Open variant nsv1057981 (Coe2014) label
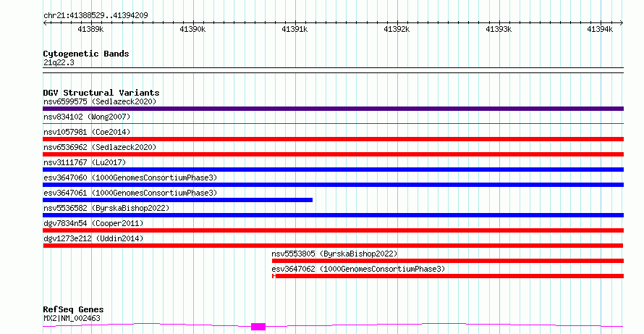This screenshot has width=644, height=334. pos(87,132)
